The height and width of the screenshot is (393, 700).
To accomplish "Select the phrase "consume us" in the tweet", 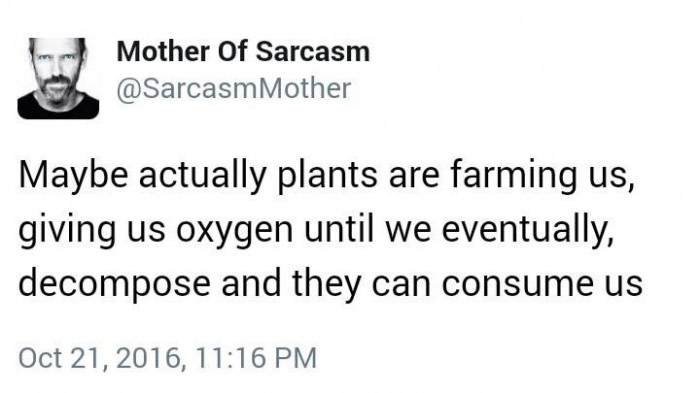I will [542, 284].
